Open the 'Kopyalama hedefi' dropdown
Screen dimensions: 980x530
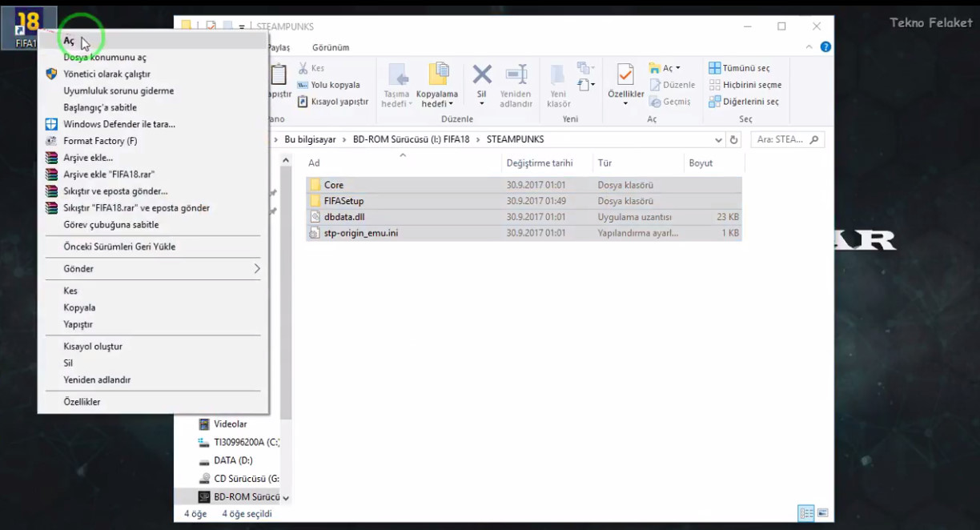click(437, 86)
